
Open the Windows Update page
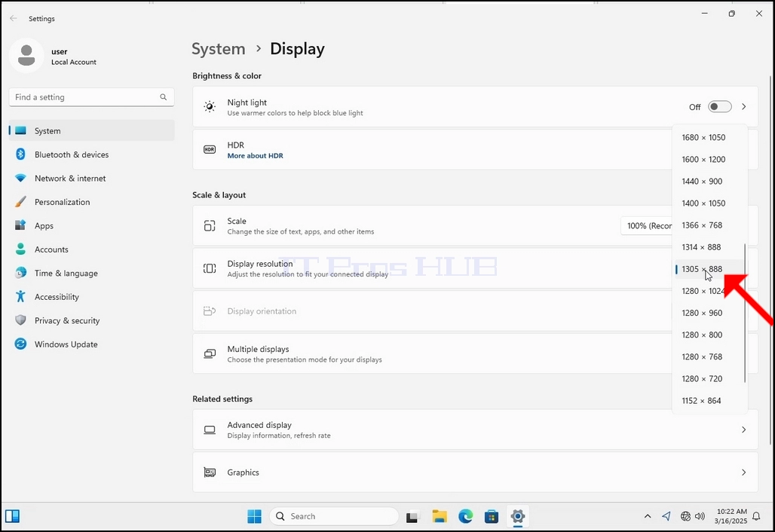click(x=91, y=344)
